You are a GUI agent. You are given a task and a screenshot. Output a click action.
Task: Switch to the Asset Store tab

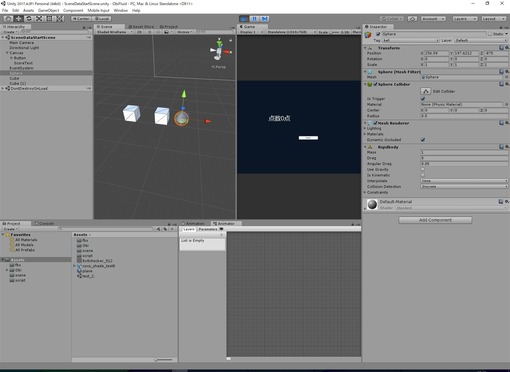point(141,27)
